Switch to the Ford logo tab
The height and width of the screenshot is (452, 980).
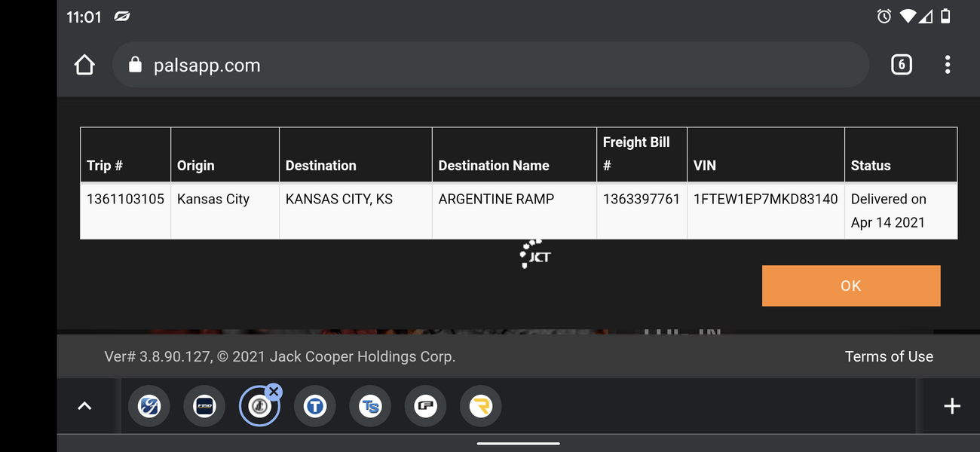click(x=149, y=407)
